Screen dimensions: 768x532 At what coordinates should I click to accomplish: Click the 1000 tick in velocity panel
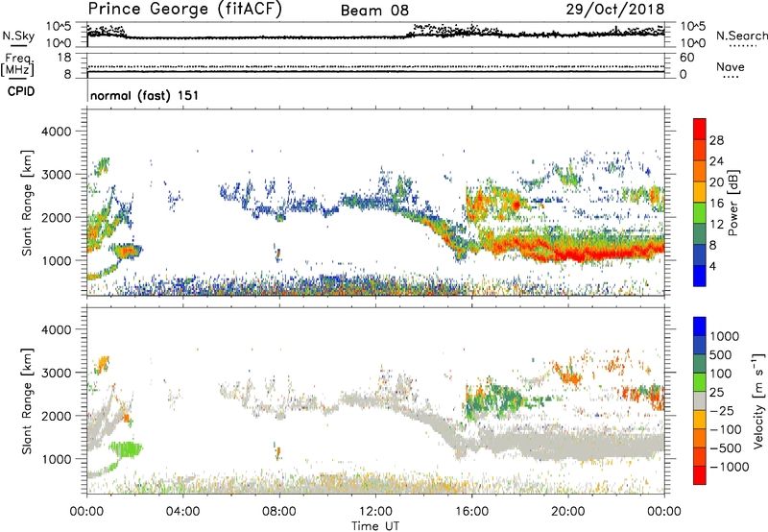pos(57,459)
